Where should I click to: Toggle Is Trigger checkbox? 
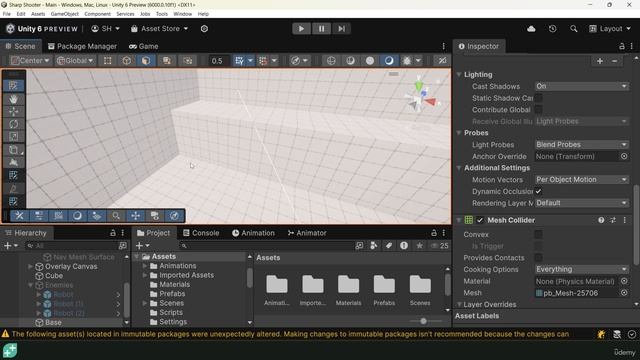point(538,246)
